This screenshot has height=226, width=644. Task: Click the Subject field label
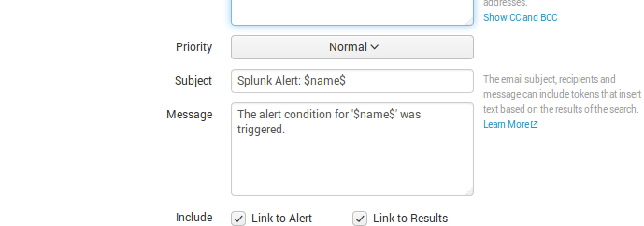click(193, 81)
